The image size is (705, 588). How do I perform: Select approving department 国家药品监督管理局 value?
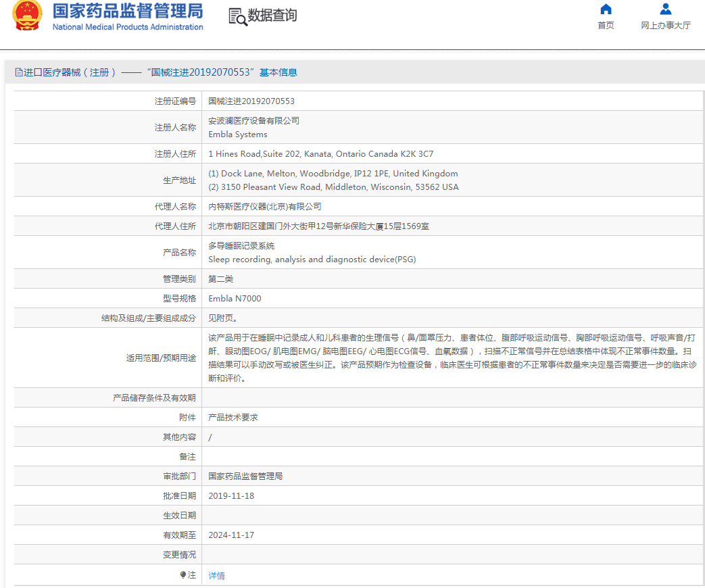pyautogui.click(x=245, y=476)
